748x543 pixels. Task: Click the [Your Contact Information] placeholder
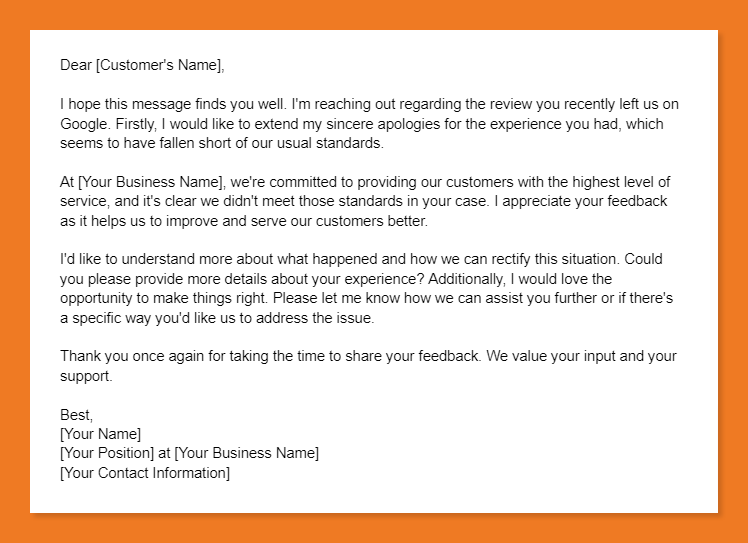click(145, 473)
